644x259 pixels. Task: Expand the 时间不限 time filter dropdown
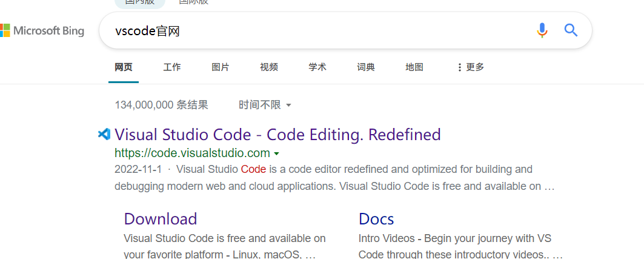point(265,106)
